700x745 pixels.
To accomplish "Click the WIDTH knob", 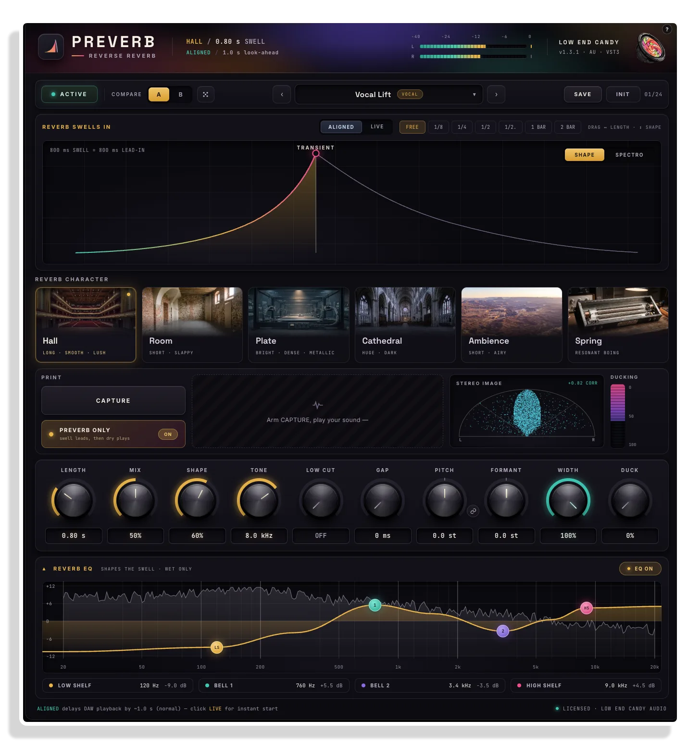I will pos(568,500).
